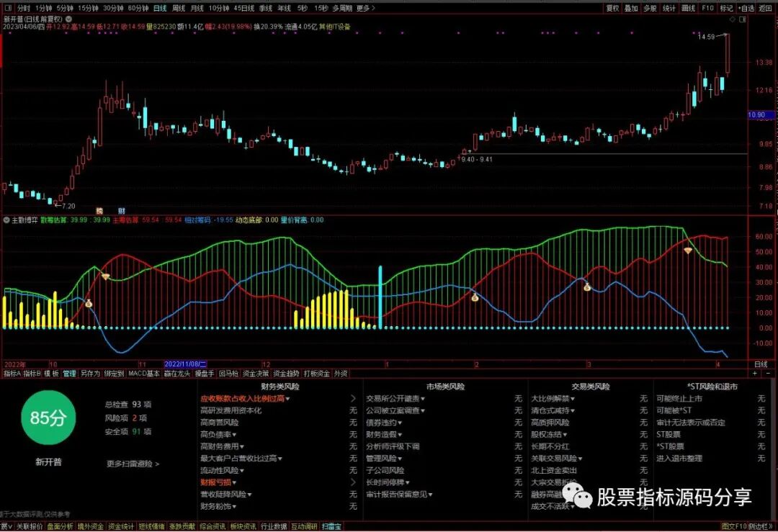Screen dimensions: 778x532
Task: Click the F10 button in top toolbar
Action: 707,9
